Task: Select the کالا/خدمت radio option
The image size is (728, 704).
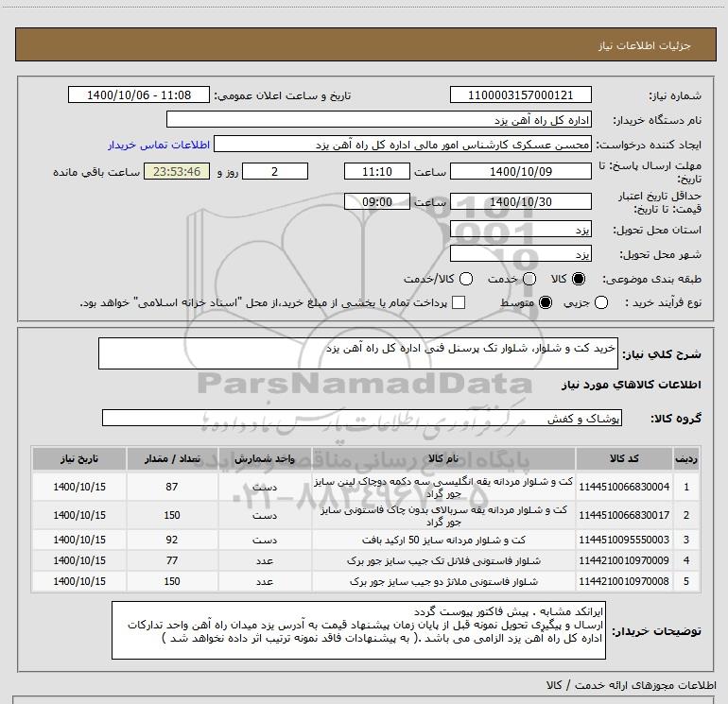Action: (x=466, y=279)
